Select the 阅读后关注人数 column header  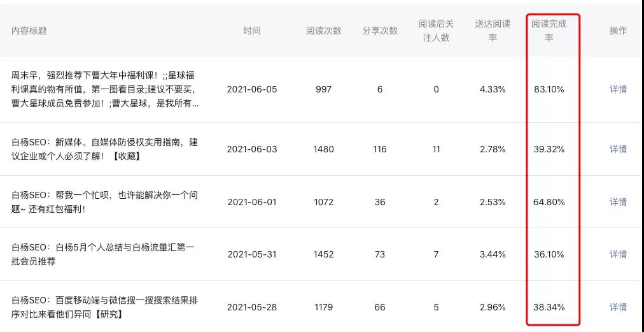point(436,31)
